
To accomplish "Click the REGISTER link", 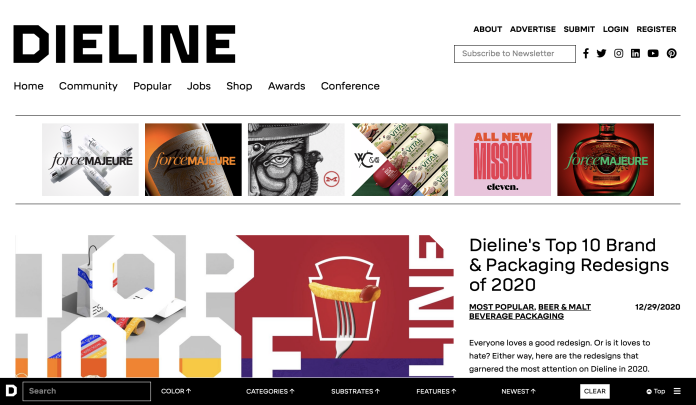I will tap(656, 29).
